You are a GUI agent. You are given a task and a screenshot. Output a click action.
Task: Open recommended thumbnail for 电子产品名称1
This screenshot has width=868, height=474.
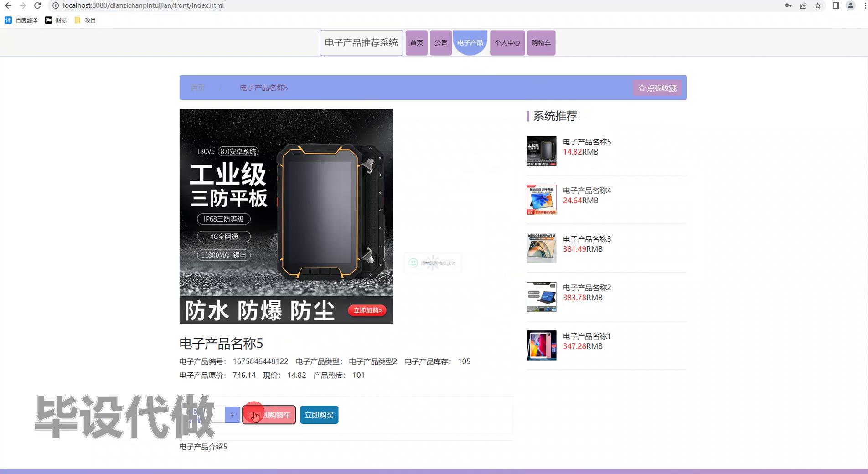[541, 345]
